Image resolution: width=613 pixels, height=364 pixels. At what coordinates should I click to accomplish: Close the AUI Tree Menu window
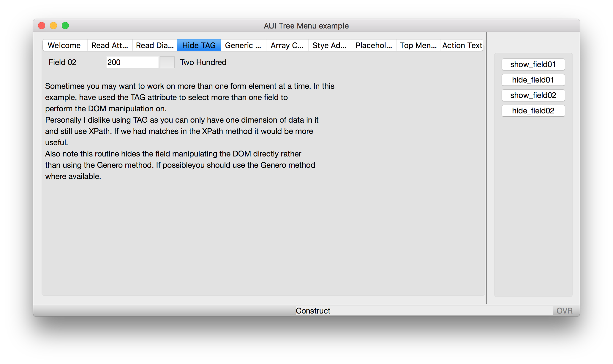tap(42, 26)
